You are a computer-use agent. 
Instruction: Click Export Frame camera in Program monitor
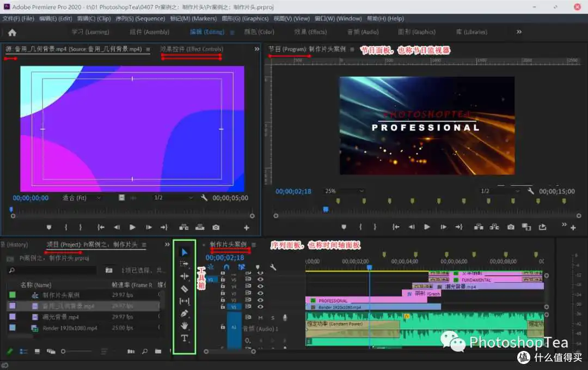[x=511, y=227]
